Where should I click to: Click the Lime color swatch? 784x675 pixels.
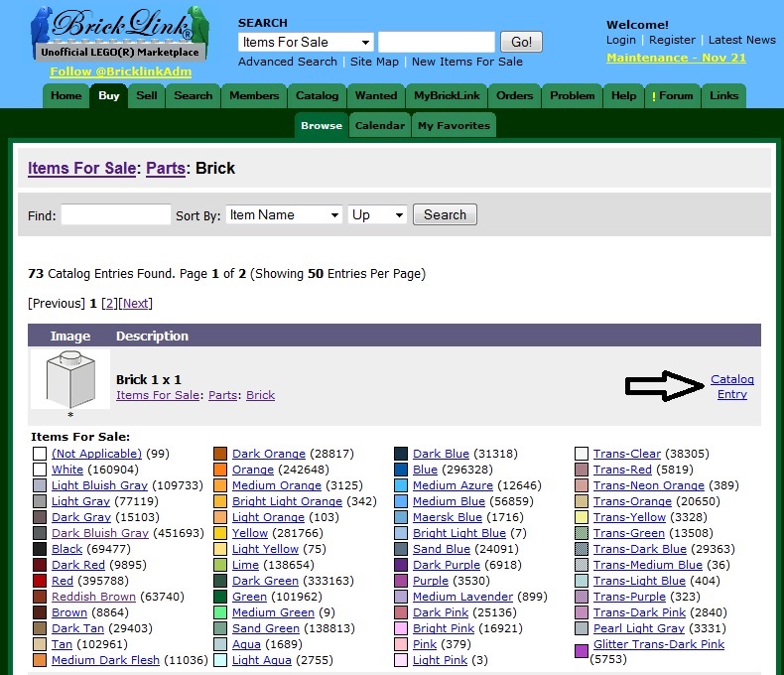220,565
